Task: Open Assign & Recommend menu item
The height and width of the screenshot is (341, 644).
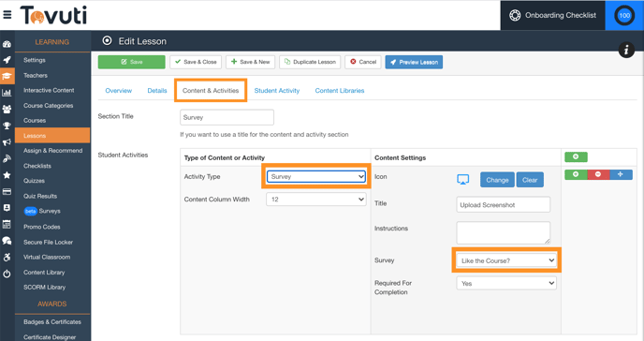Action: tap(52, 151)
